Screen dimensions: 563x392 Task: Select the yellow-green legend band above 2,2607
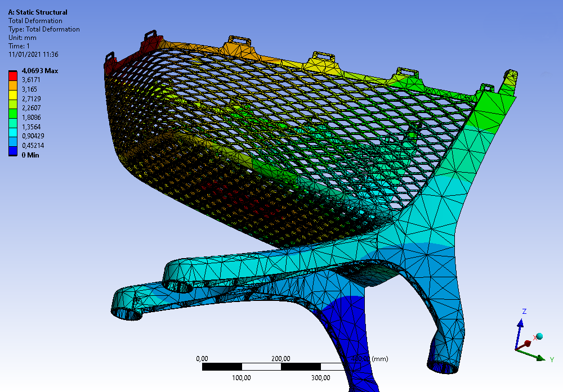pyautogui.click(x=13, y=103)
